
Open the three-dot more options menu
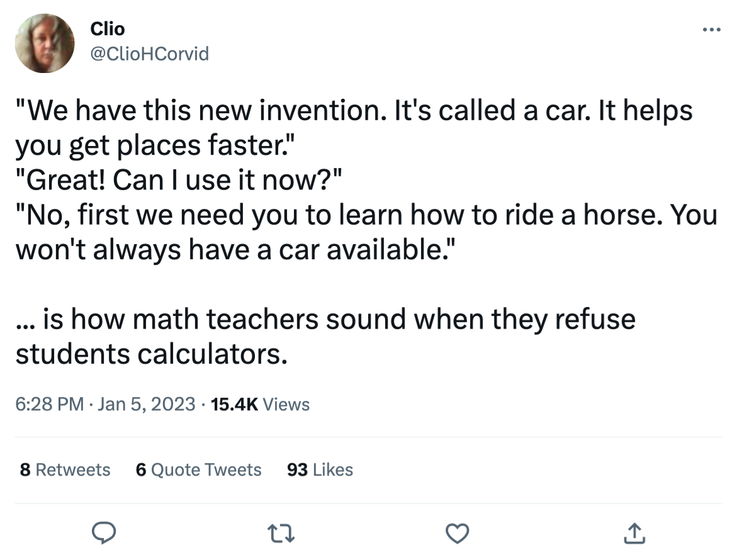pos(711,30)
